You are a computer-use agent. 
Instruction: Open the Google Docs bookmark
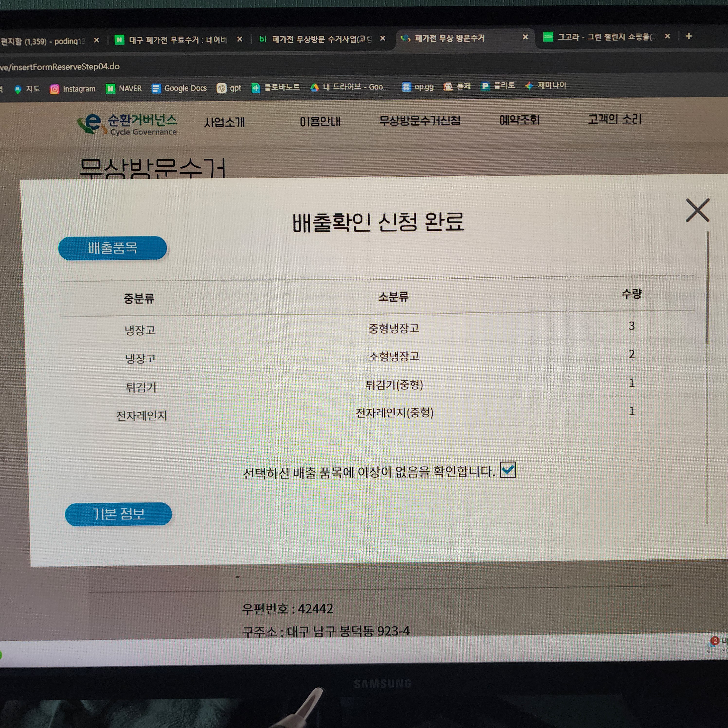click(x=179, y=88)
